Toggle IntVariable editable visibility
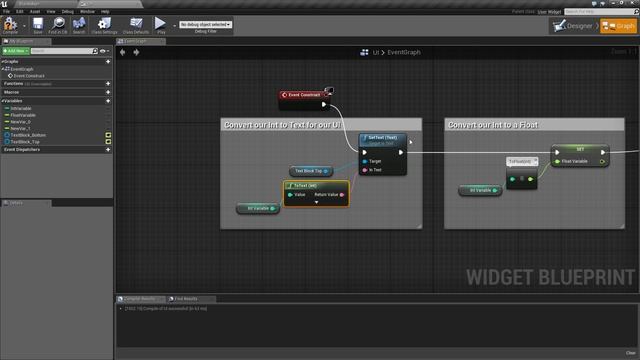This screenshot has width=640, height=360. (x=108, y=109)
